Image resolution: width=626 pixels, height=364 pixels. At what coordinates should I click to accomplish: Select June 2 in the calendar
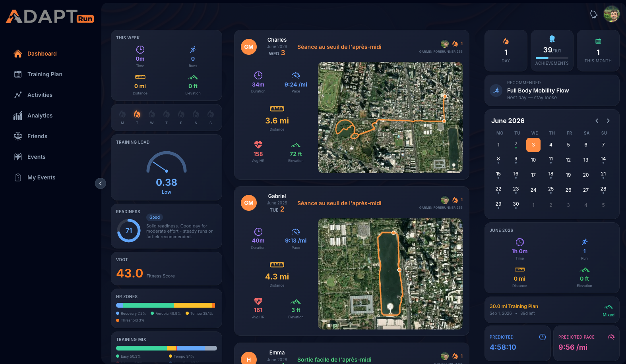pyautogui.click(x=516, y=145)
